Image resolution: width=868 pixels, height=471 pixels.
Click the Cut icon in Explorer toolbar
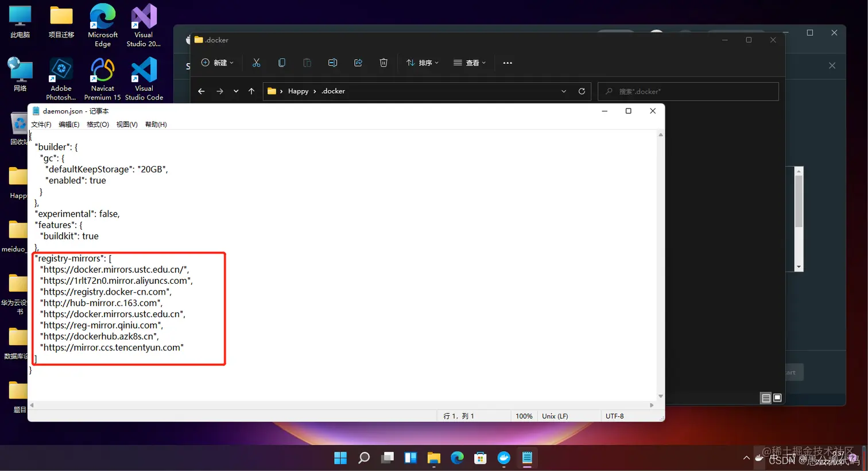tap(257, 63)
